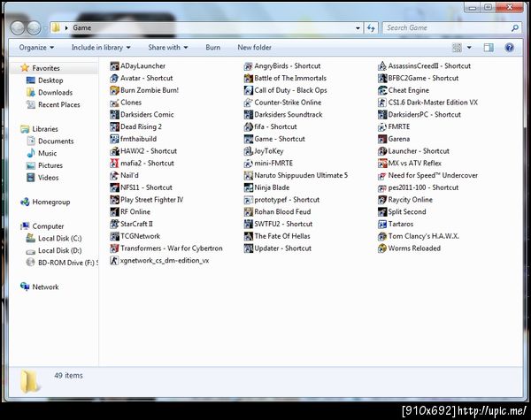Select The Fate Of Hellas text
Viewport: 531px width, 420px height.
pos(282,236)
